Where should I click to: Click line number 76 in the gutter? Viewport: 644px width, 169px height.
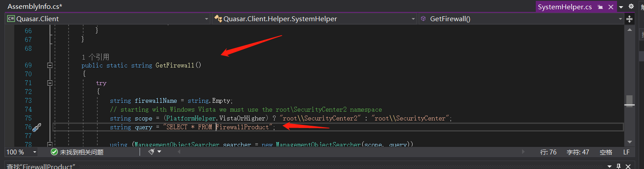coord(28,127)
